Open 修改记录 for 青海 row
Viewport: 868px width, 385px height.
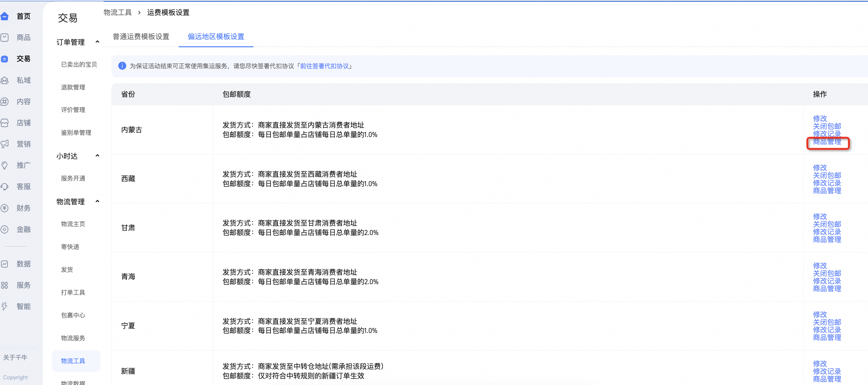[827, 281]
